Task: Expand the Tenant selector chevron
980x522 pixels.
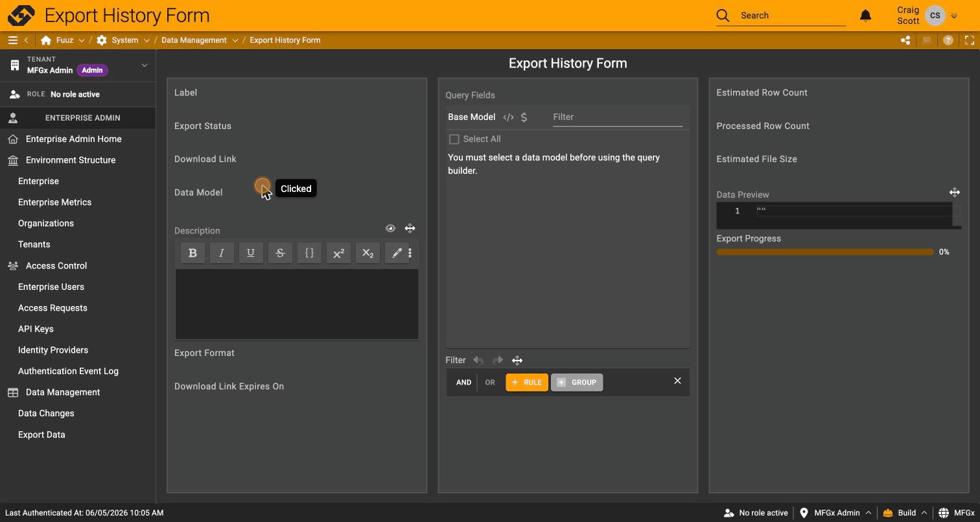Action: (145, 65)
